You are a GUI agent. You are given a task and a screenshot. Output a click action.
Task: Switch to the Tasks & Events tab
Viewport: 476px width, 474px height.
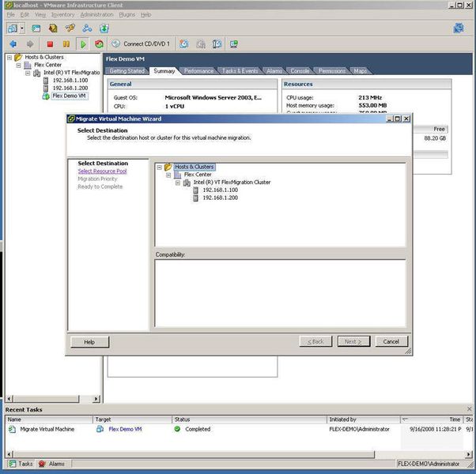click(240, 71)
